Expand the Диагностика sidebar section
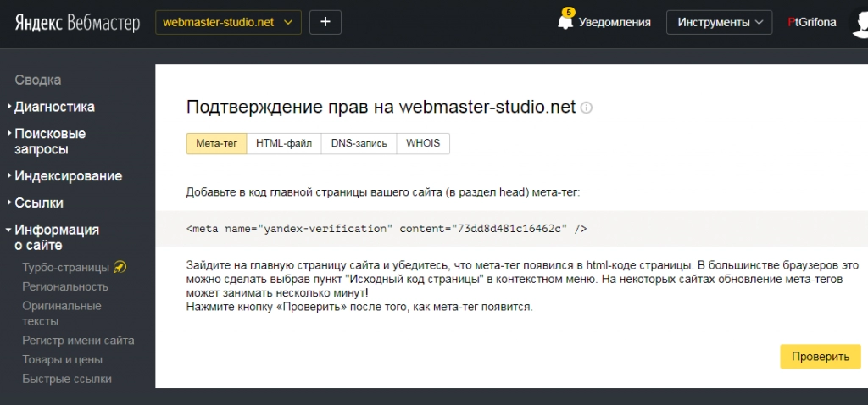868x405 pixels. pyautogui.click(x=54, y=107)
